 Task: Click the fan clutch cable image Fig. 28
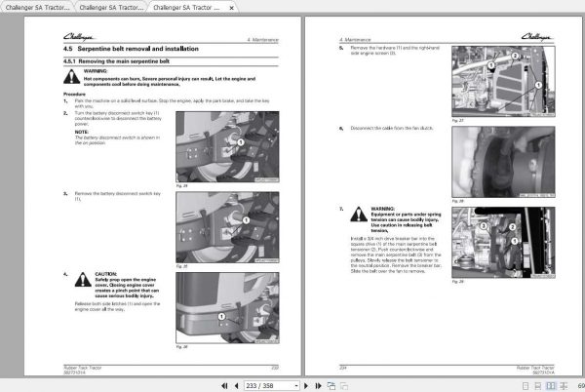pos(503,162)
